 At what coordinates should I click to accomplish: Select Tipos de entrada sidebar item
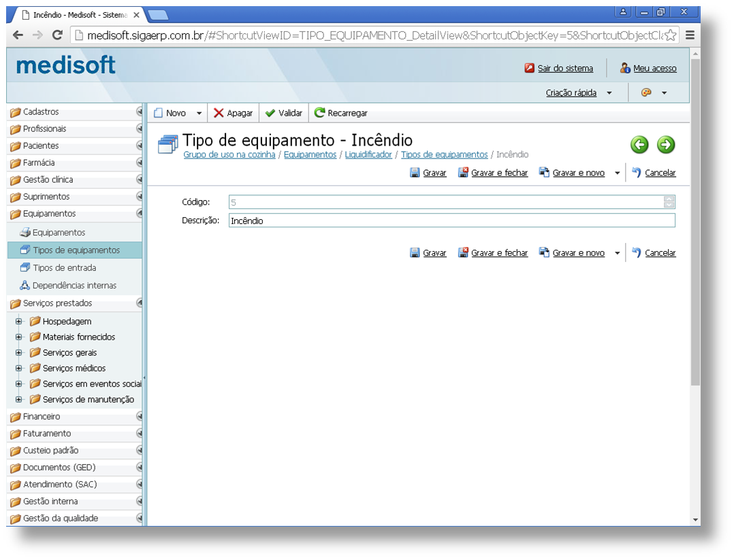click(75, 267)
